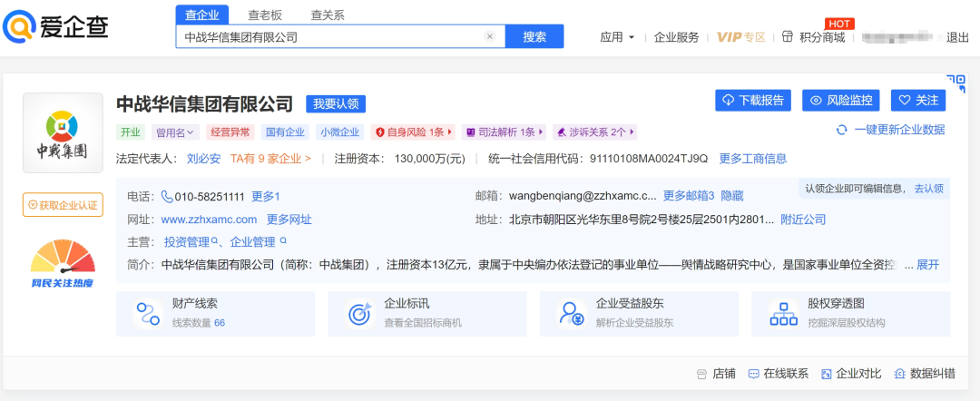Expand the 自身风险 risk tag
The image size is (980, 401).
click(x=414, y=132)
